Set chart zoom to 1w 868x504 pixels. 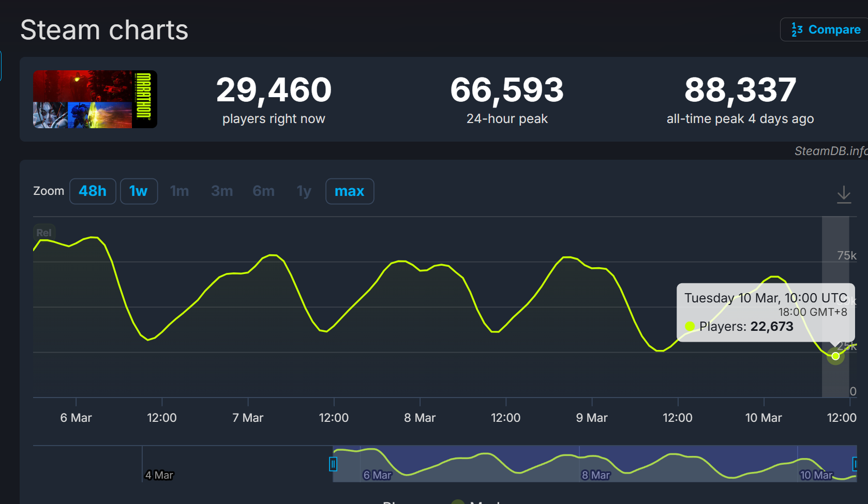point(139,191)
